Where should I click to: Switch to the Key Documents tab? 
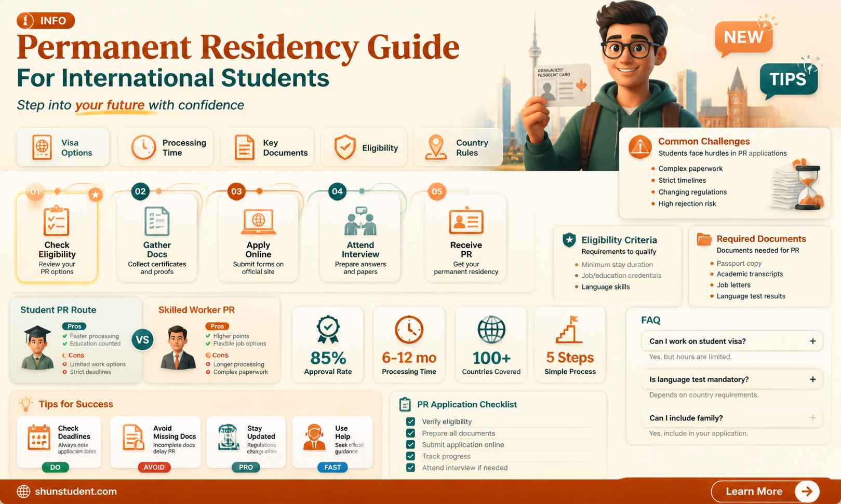click(268, 147)
